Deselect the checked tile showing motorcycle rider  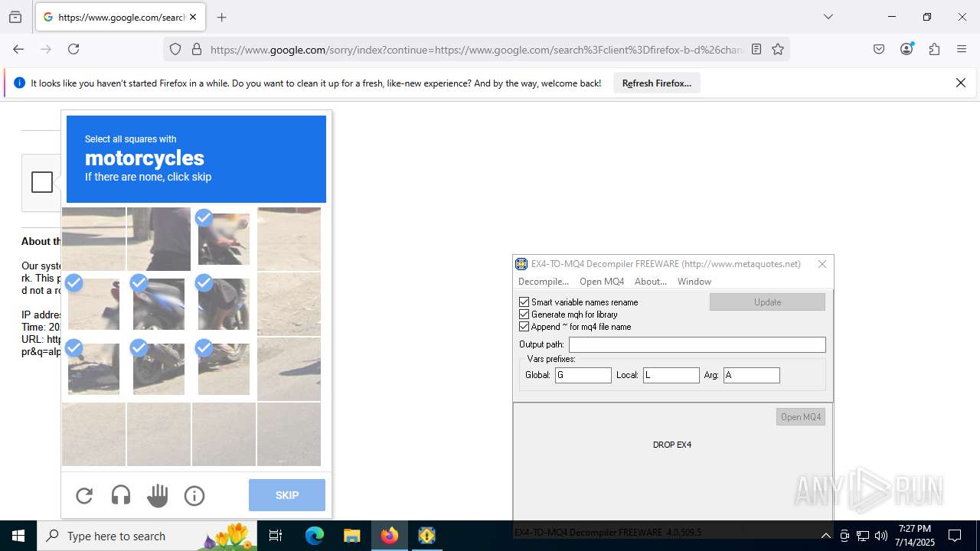(224, 239)
